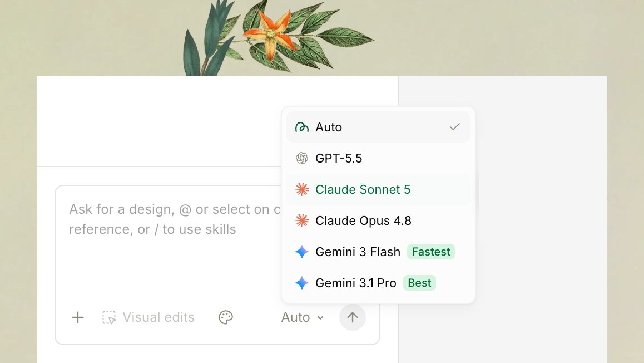The width and height of the screenshot is (644, 363).
Task: Select the Visual edits cursor icon
Action: click(109, 317)
